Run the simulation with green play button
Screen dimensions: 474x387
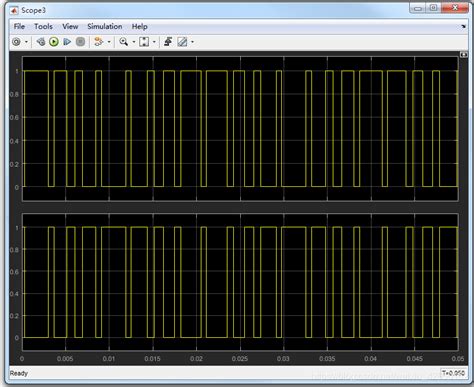point(54,42)
